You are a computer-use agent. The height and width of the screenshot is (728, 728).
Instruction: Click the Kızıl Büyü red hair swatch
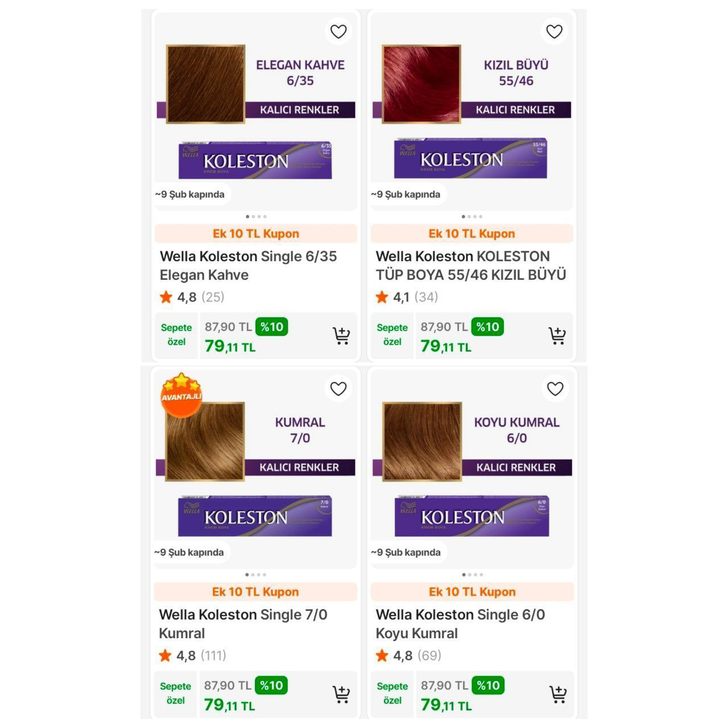421,84
